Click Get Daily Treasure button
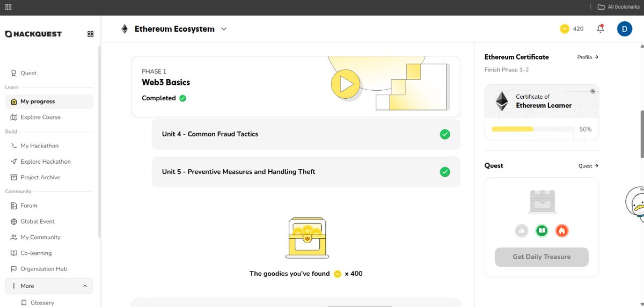 click(541, 257)
